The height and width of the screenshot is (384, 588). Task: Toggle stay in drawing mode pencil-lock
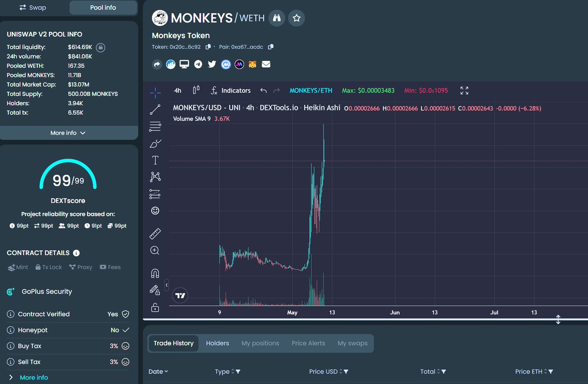point(155,290)
